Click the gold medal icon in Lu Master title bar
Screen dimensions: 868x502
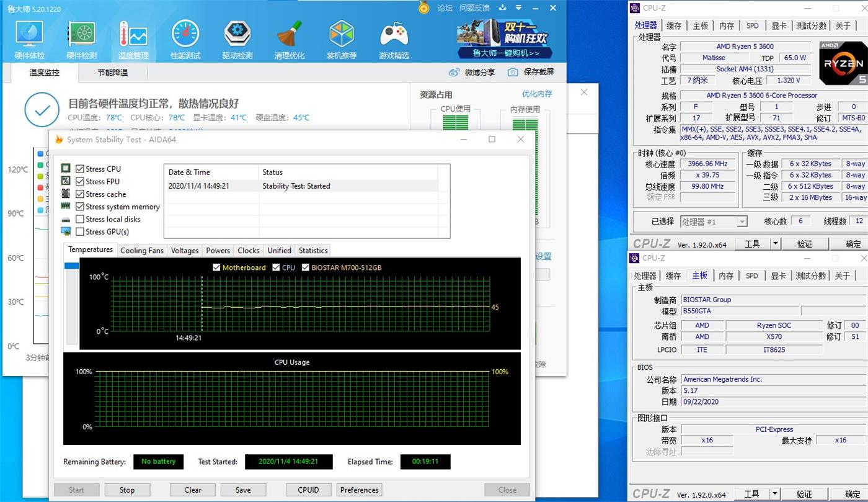(424, 7)
